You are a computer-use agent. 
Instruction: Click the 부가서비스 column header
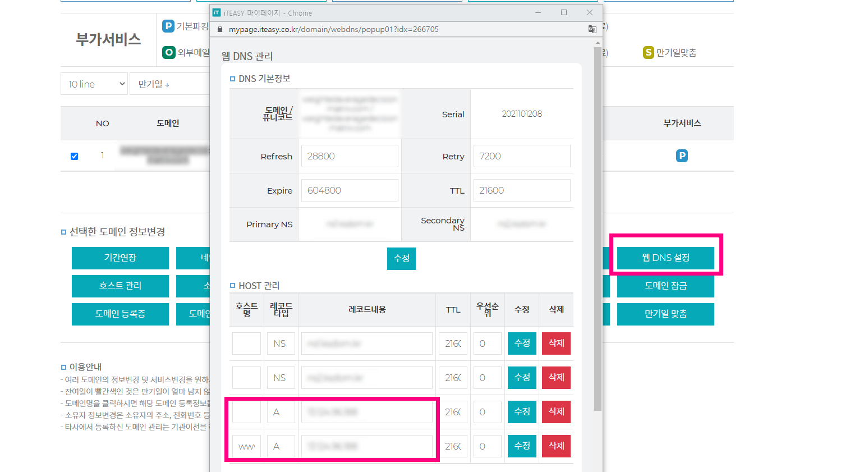pyautogui.click(x=682, y=123)
